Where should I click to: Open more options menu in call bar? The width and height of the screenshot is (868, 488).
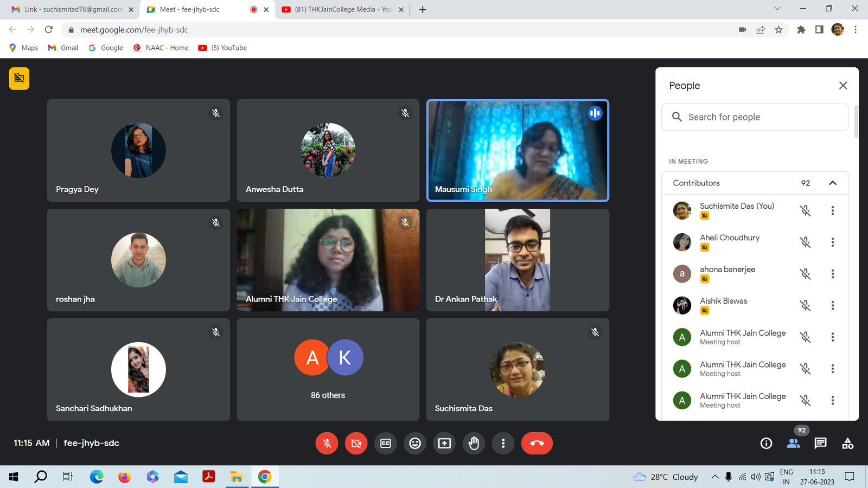coord(503,443)
